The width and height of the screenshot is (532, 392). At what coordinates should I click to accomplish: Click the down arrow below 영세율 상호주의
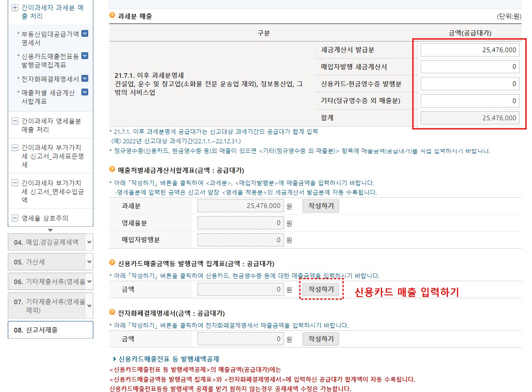(x=50, y=230)
